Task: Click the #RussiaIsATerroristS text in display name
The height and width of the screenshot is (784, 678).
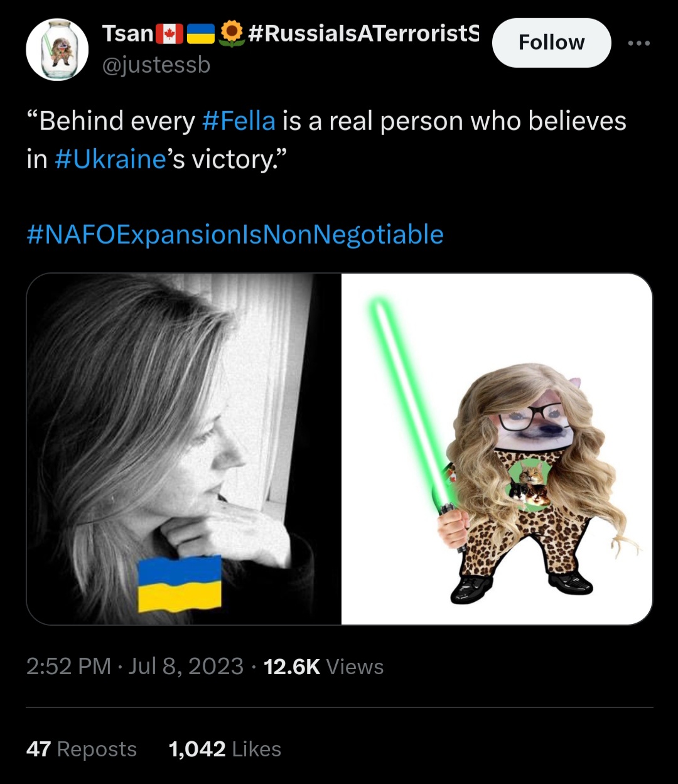Action: point(363,34)
